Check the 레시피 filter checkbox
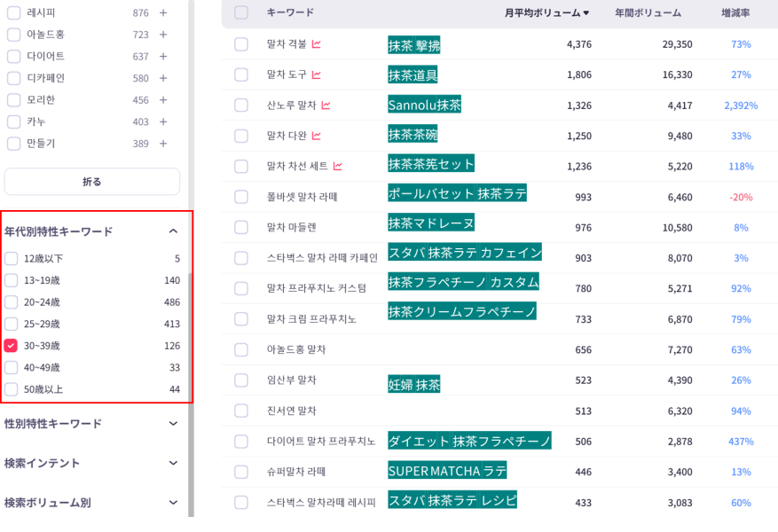 14,13
